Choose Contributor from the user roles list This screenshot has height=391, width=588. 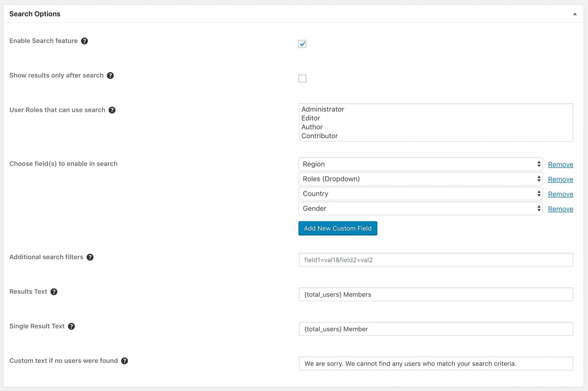tap(319, 136)
